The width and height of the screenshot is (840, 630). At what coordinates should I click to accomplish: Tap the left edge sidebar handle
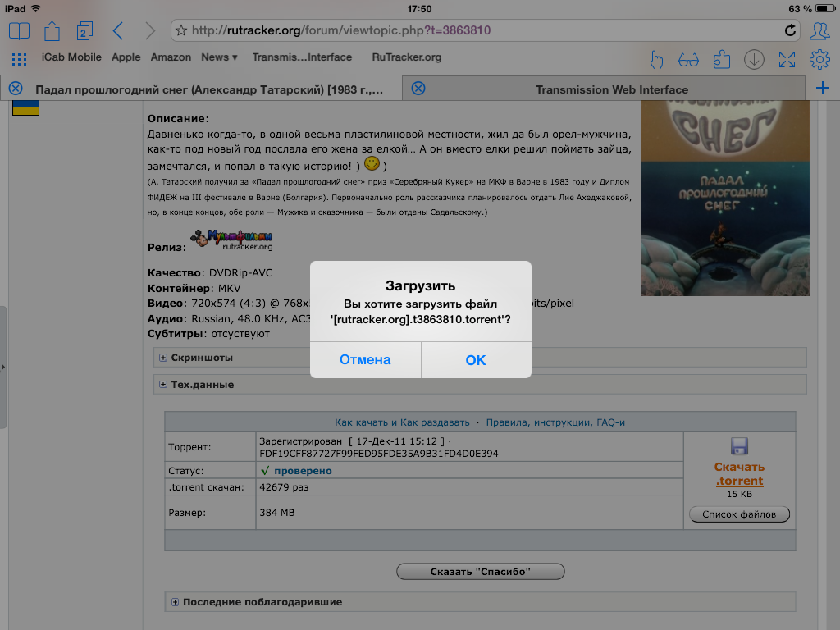coord(3,367)
